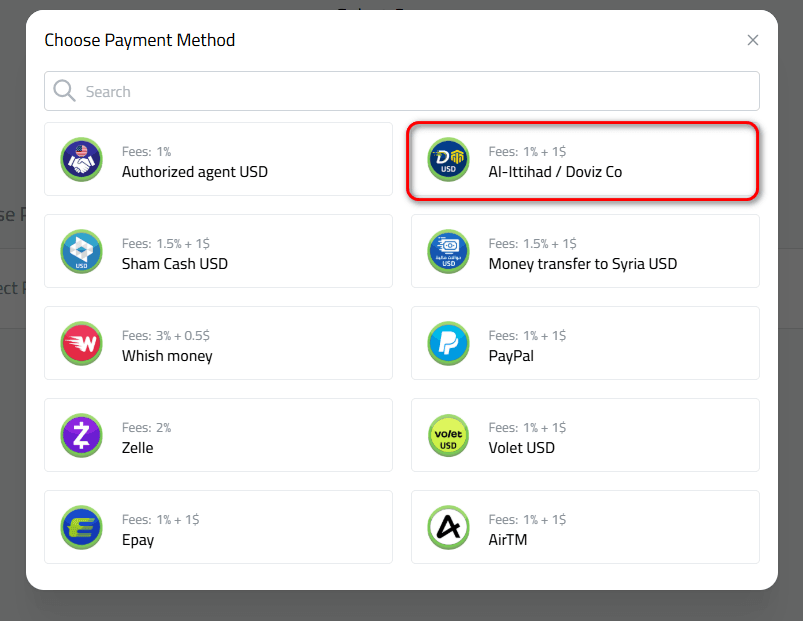Click the magnifying glass search icon
Viewport: 803px width, 621px height.
[65, 91]
